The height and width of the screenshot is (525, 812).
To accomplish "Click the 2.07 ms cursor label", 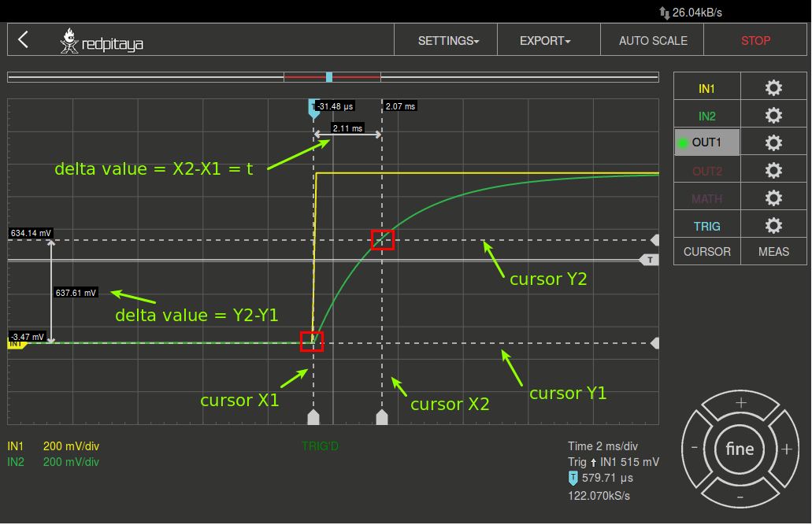I will (400, 106).
